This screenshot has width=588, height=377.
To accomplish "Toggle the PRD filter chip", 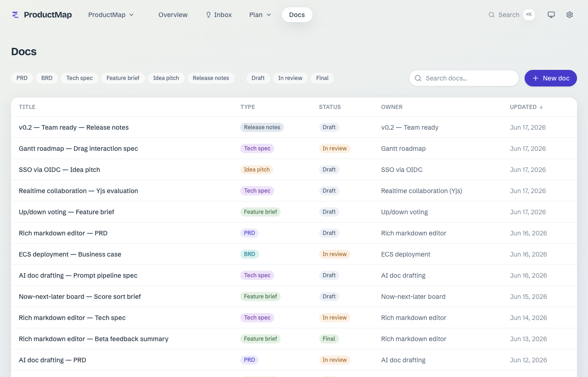I will (x=22, y=78).
